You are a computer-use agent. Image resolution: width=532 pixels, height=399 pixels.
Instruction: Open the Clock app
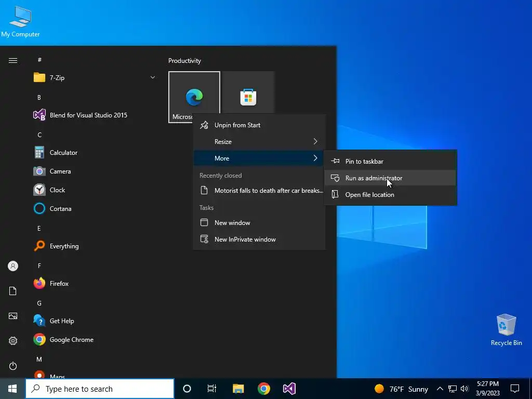point(95,190)
